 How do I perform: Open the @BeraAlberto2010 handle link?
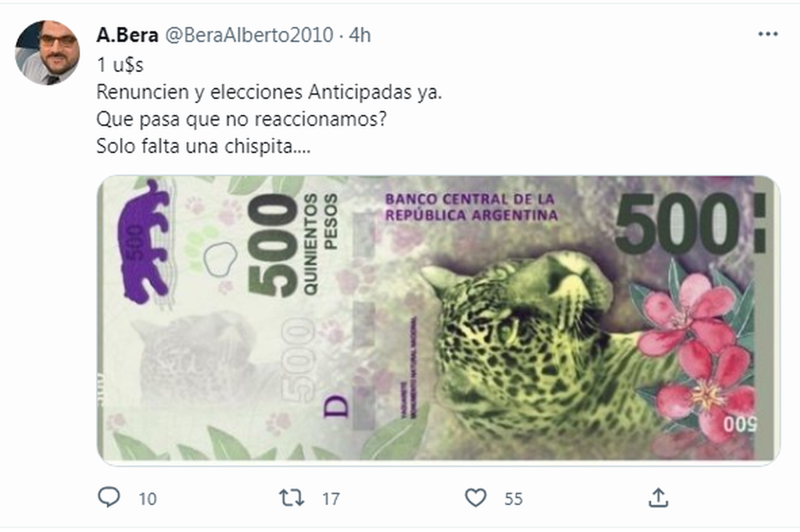tap(248, 35)
